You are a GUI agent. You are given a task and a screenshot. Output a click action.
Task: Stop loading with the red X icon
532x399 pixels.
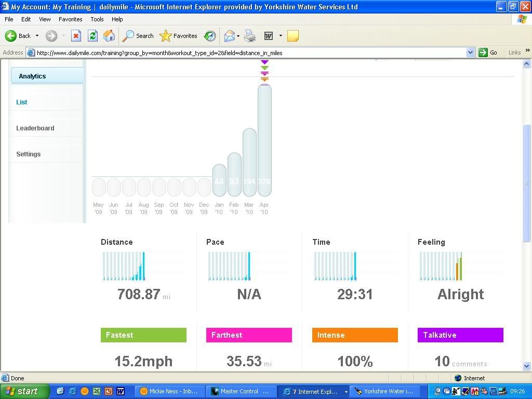[76, 36]
